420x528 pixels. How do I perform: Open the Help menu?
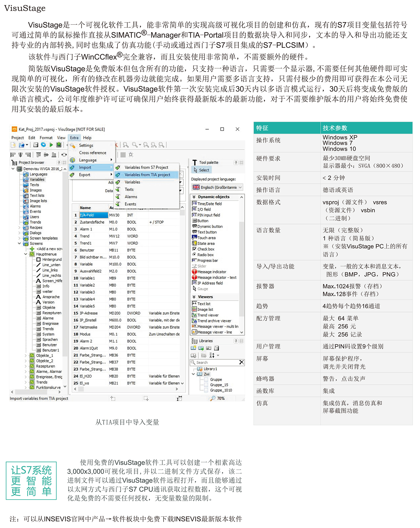point(87,138)
